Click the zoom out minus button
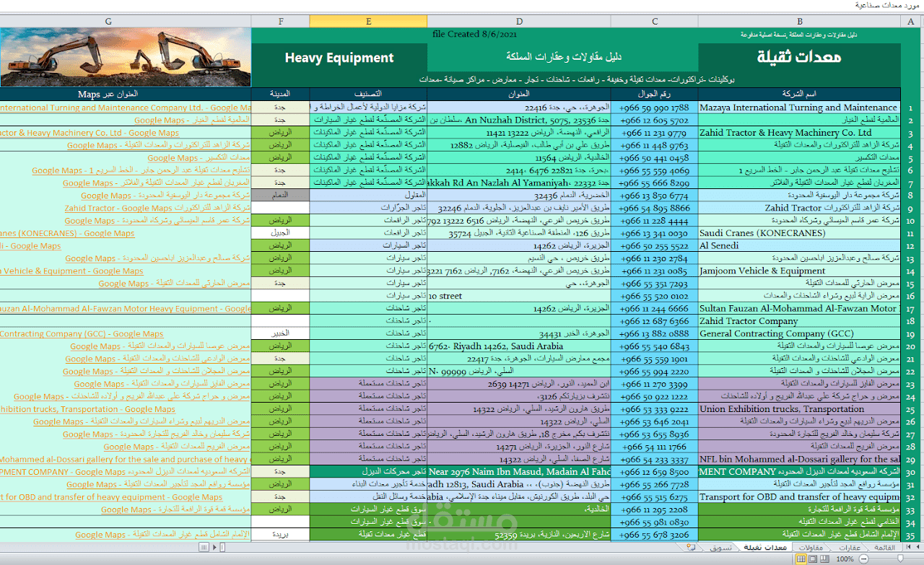The height and width of the screenshot is (565, 924). (862, 559)
